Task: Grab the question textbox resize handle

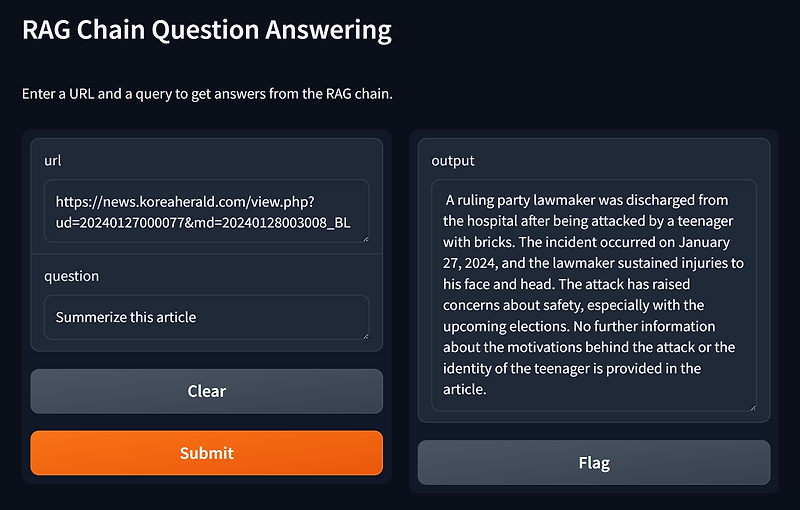Action: coord(365,336)
